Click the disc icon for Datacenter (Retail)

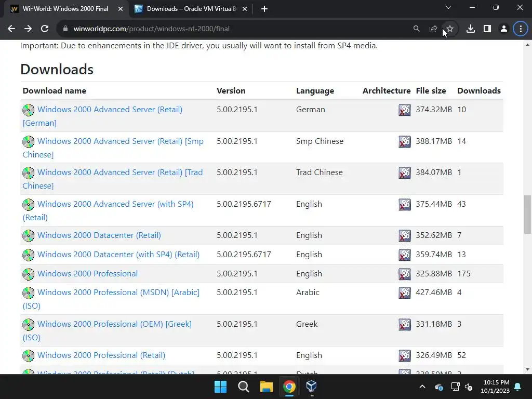click(28, 235)
